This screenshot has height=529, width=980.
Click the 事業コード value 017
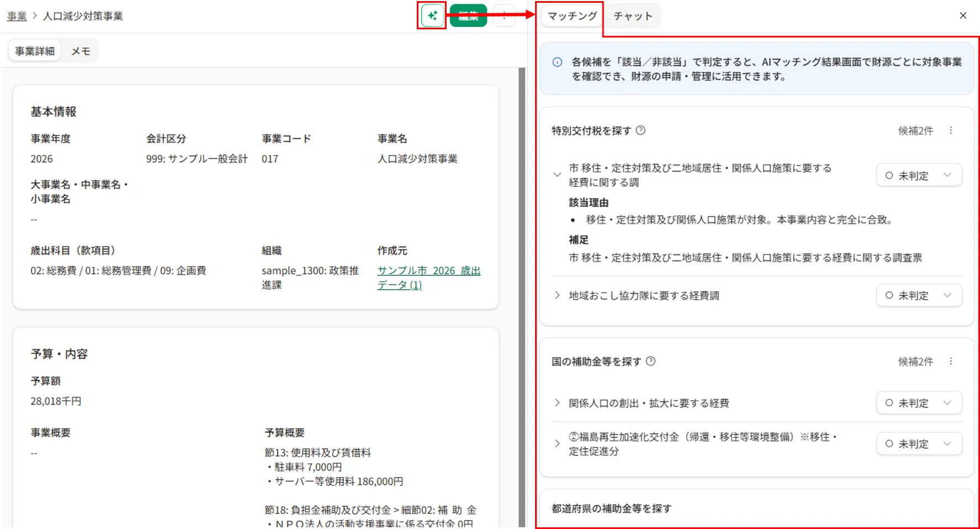pos(270,159)
